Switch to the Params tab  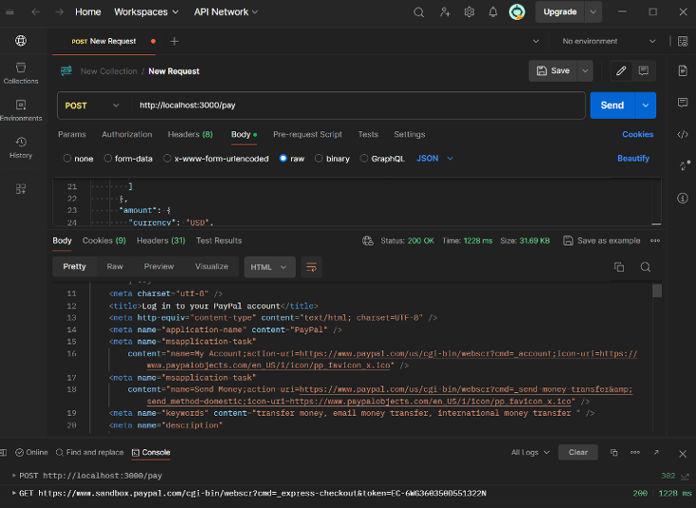click(72, 135)
